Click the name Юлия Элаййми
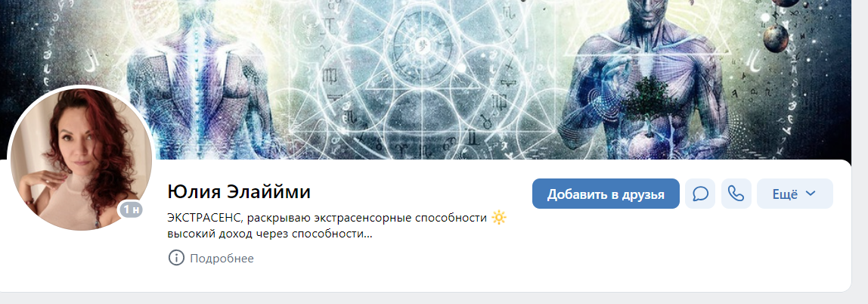Screen dimensions: 868x304 [x=239, y=192]
